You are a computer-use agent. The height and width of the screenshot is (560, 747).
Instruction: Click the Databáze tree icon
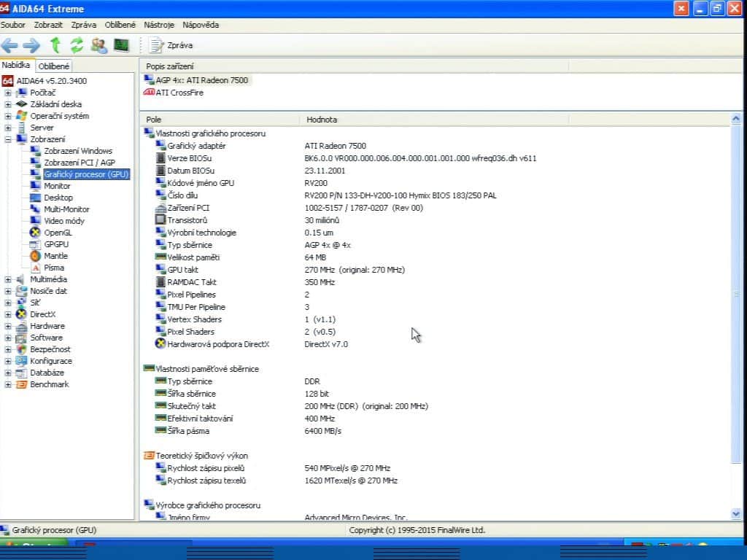pos(21,373)
